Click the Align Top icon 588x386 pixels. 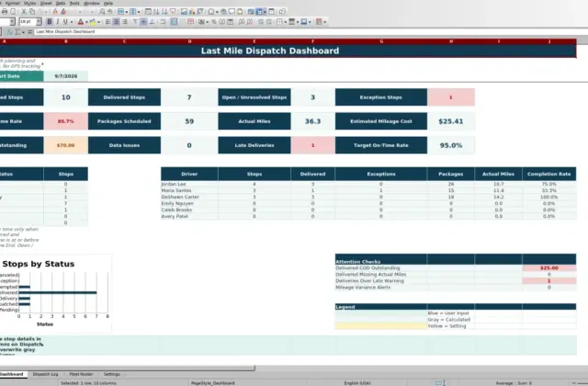[x=135, y=22]
